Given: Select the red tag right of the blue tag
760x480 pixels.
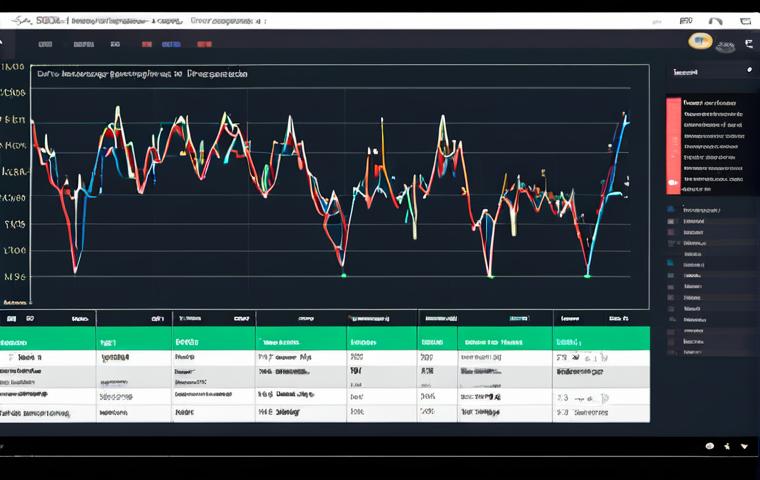Looking at the screenshot, I should point(204,44).
